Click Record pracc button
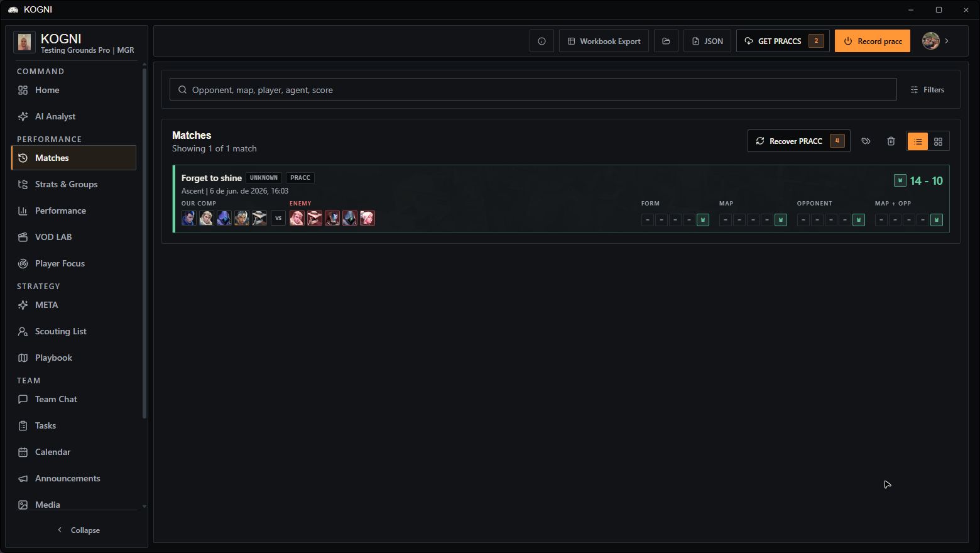 tap(873, 41)
